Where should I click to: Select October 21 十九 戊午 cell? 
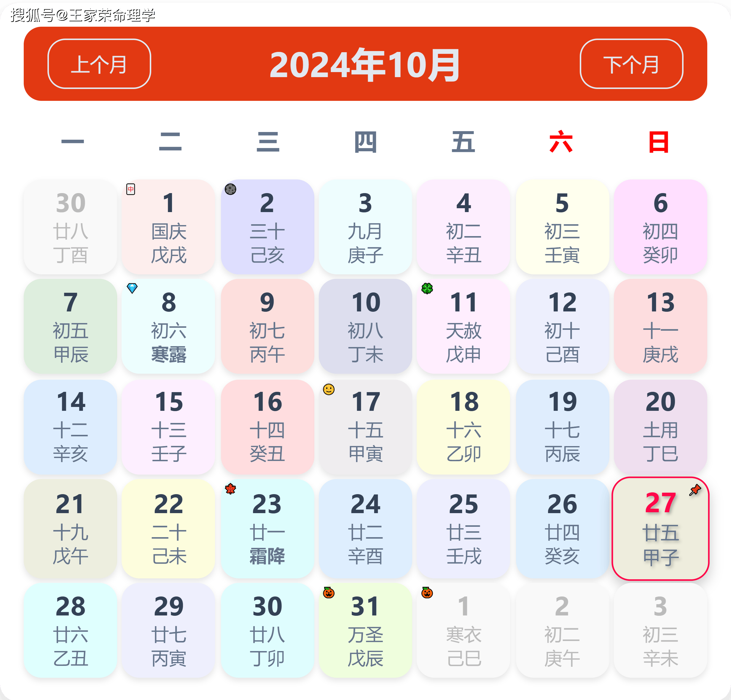[71, 529]
